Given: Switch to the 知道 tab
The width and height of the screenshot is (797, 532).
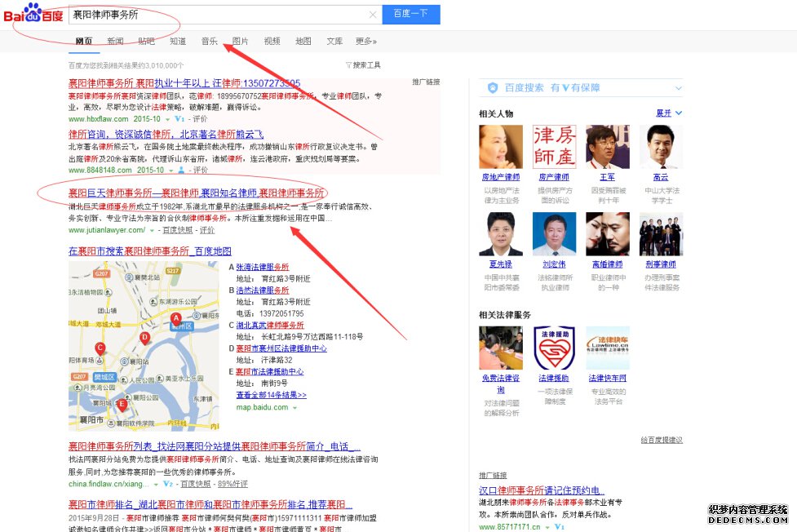Looking at the screenshot, I should click(x=178, y=41).
